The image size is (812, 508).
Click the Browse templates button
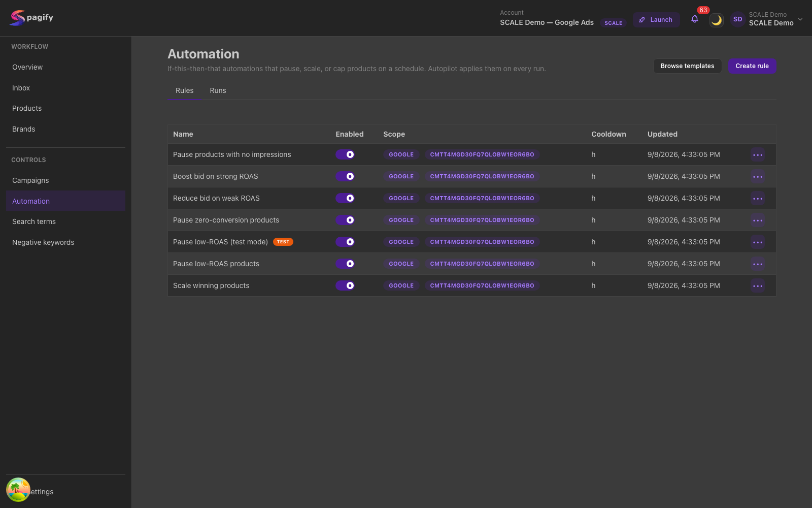pos(687,66)
